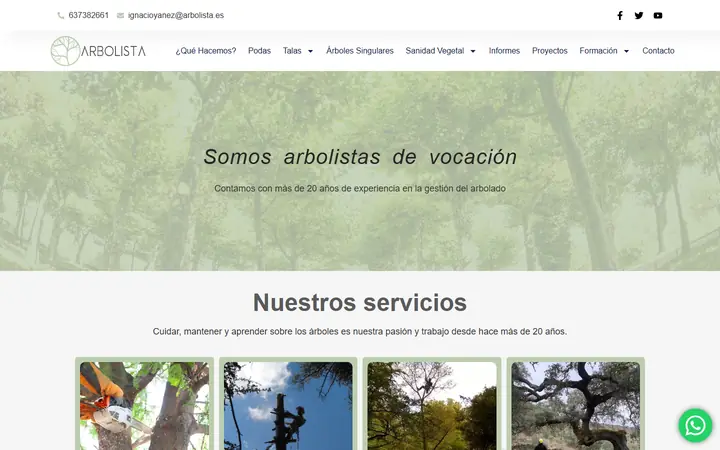Go to the Podas page
The width and height of the screenshot is (720, 450).
tap(259, 51)
